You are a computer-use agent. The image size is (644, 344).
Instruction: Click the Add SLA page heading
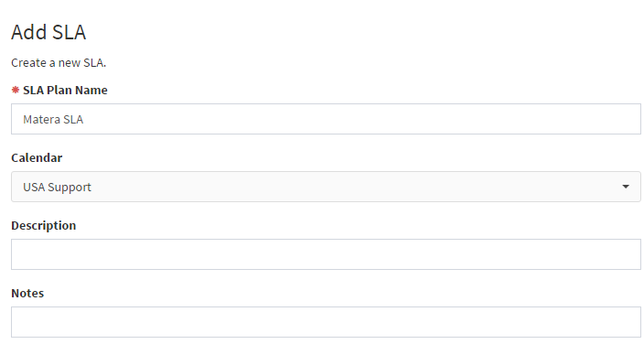coord(48,32)
